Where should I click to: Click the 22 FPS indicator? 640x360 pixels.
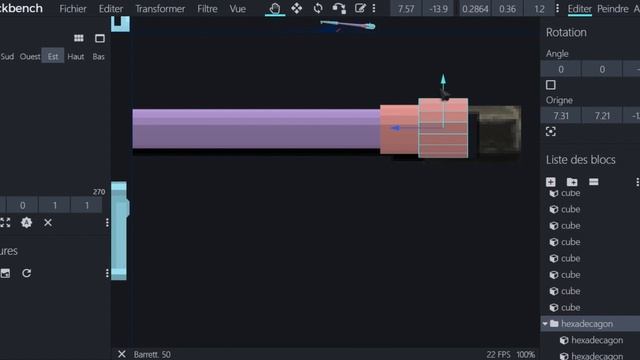click(x=498, y=354)
